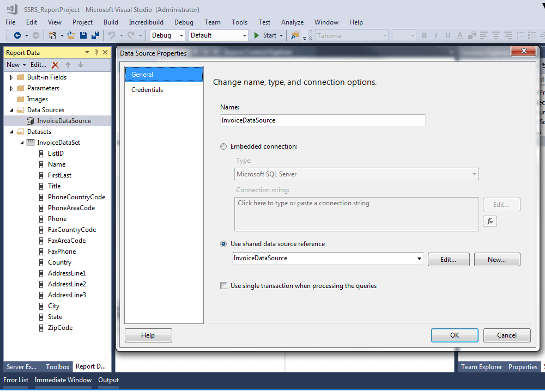
Task: Open a file using the Open File icon
Action: 70,35
